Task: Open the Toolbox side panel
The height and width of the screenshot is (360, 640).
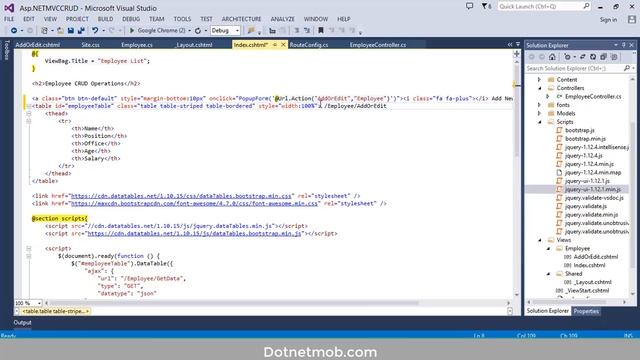Action: point(7,50)
